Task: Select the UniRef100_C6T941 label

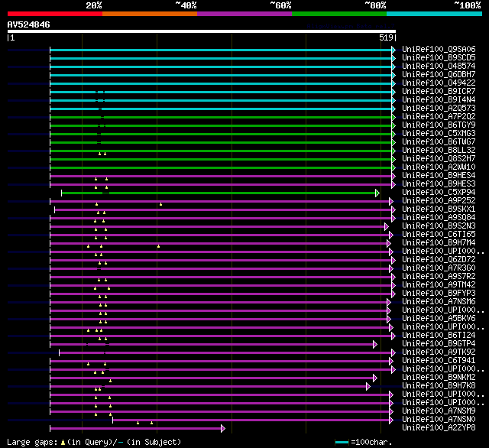Action: tap(439, 361)
